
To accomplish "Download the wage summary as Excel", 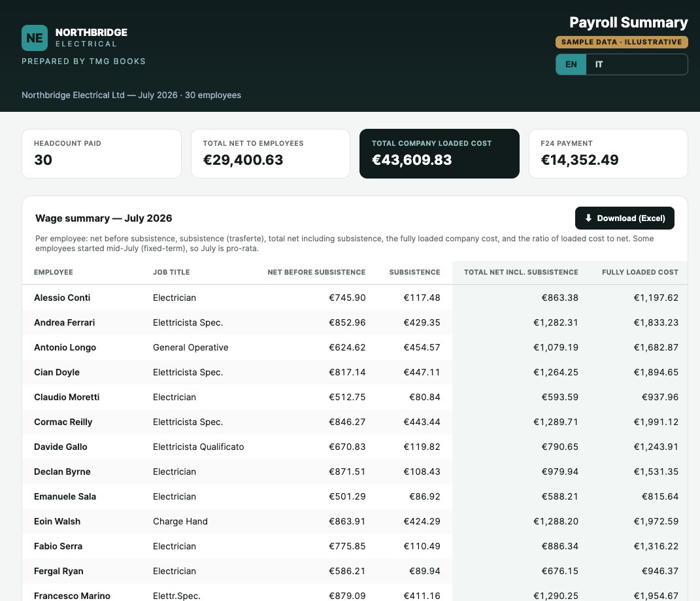I will [x=625, y=218].
